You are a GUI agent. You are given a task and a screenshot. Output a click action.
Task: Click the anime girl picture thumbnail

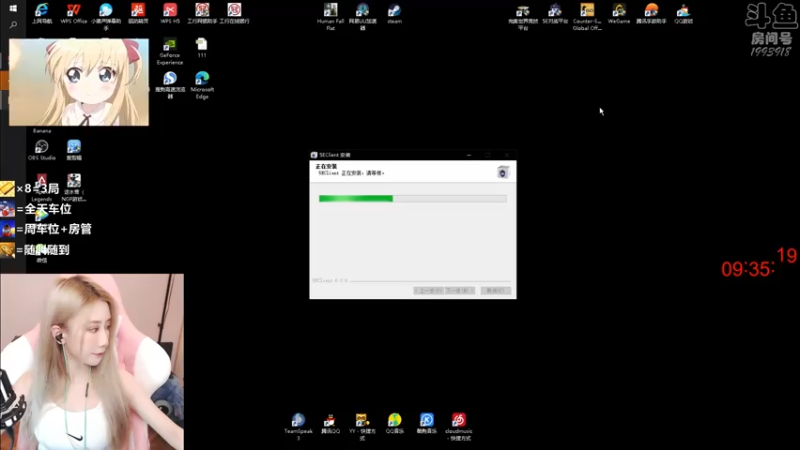tap(79, 82)
